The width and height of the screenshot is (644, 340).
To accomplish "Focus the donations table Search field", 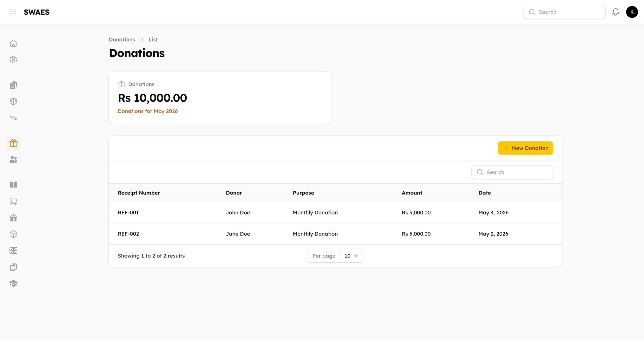I will [512, 172].
